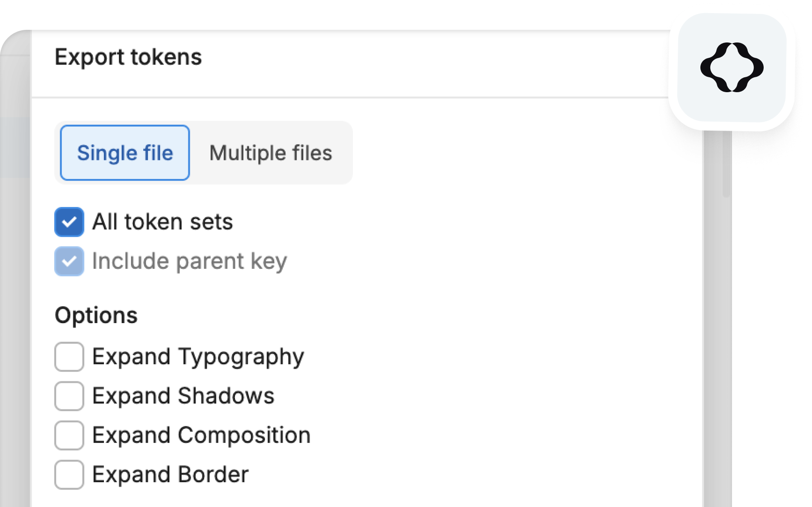Image resolution: width=812 pixels, height=507 pixels.
Task: Check the Expand Composition option
Action: coord(69,435)
